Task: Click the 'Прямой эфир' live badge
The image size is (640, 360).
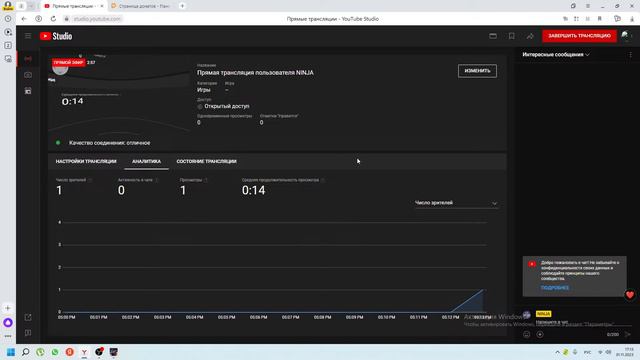Action: click(x=68, y=62)
